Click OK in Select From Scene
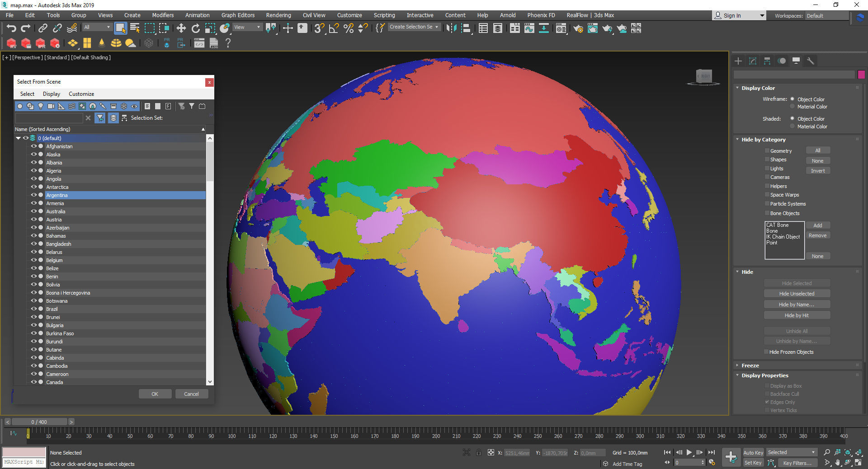This screenshot has height=469, width=868. (x=155, y=394)
